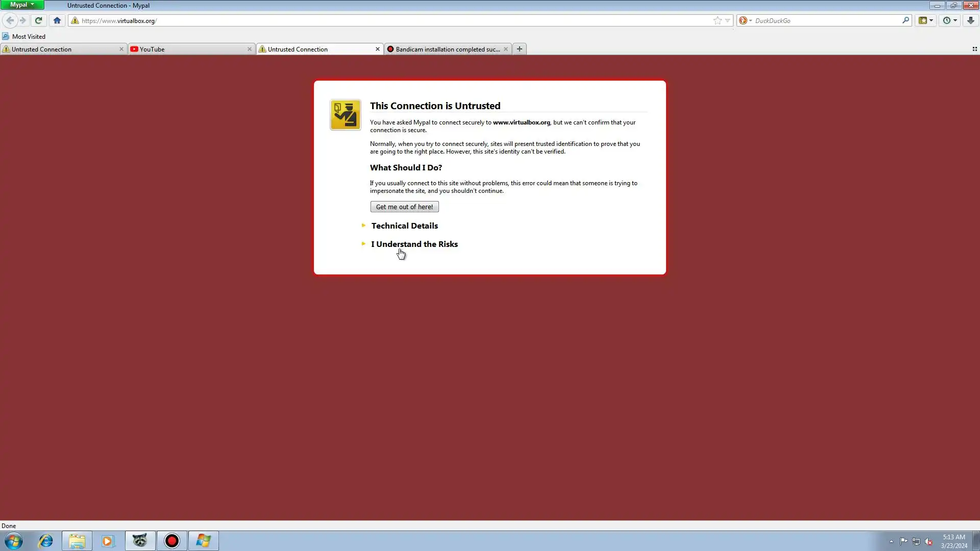
Task: Expand I Understand the Risks
Action: [414, 244]
